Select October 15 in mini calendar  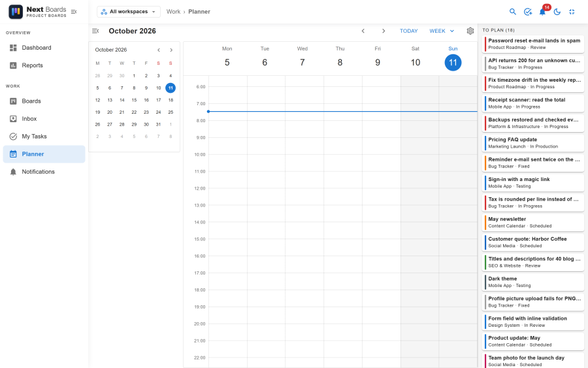tap(134, 100)
